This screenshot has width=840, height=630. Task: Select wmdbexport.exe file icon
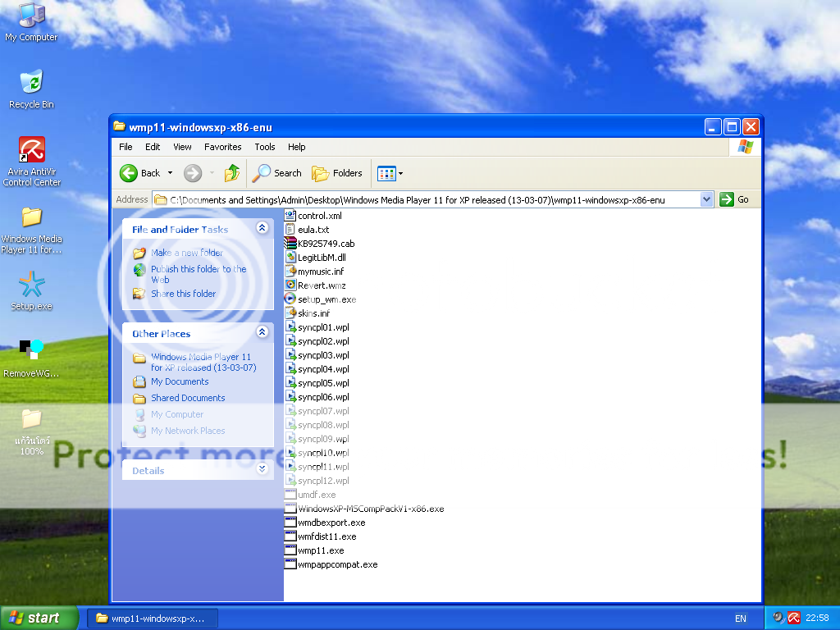290,523
